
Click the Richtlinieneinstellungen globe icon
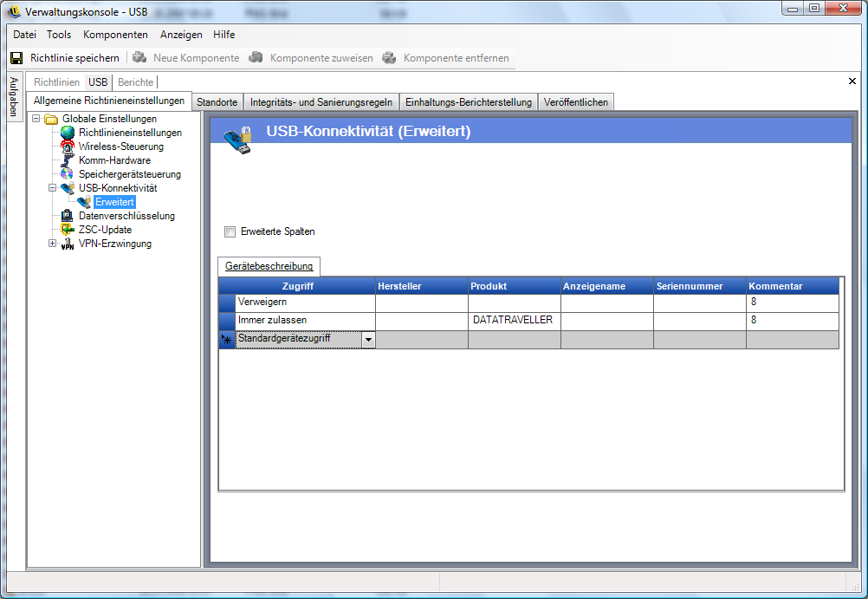point(68,133)
